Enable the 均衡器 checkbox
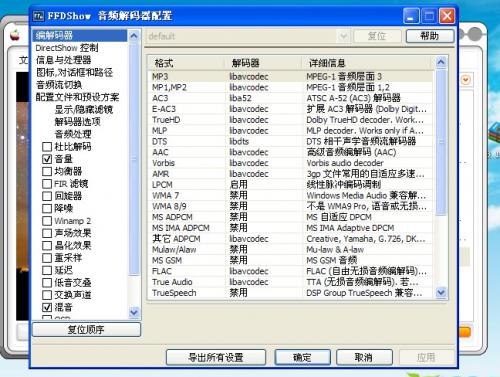500x377 pixels. [x=47, y=171]
